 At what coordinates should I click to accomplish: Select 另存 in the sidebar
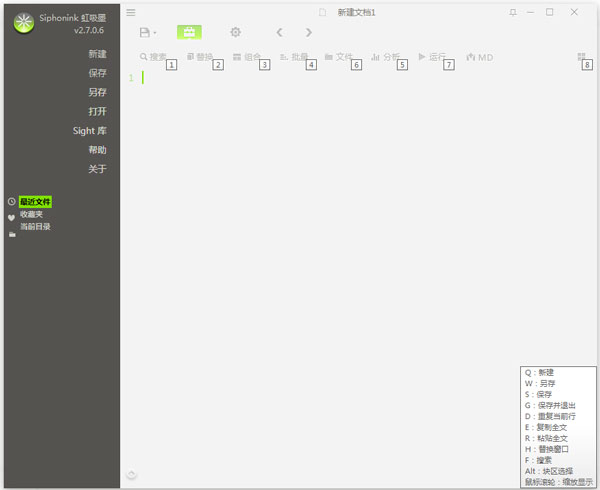click(x=97, y=92)
